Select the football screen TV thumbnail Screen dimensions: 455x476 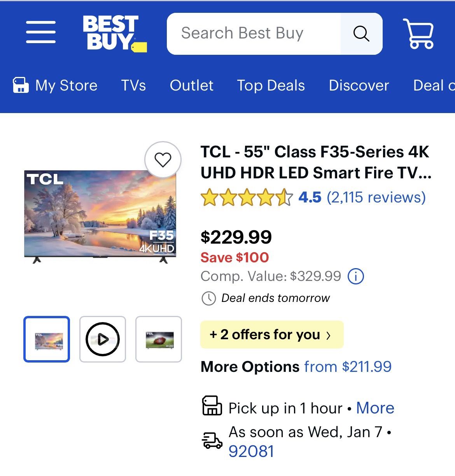pos(158,339)
